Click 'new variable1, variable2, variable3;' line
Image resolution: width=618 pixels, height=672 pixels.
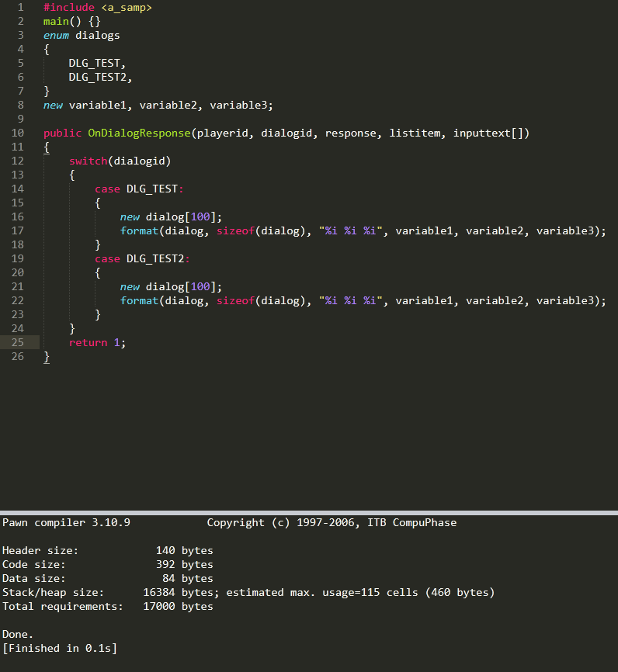click(x=158, y=106)
